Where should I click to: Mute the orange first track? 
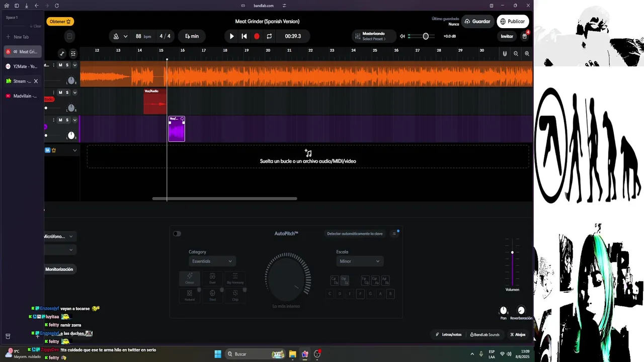click(x=60, y=65)
